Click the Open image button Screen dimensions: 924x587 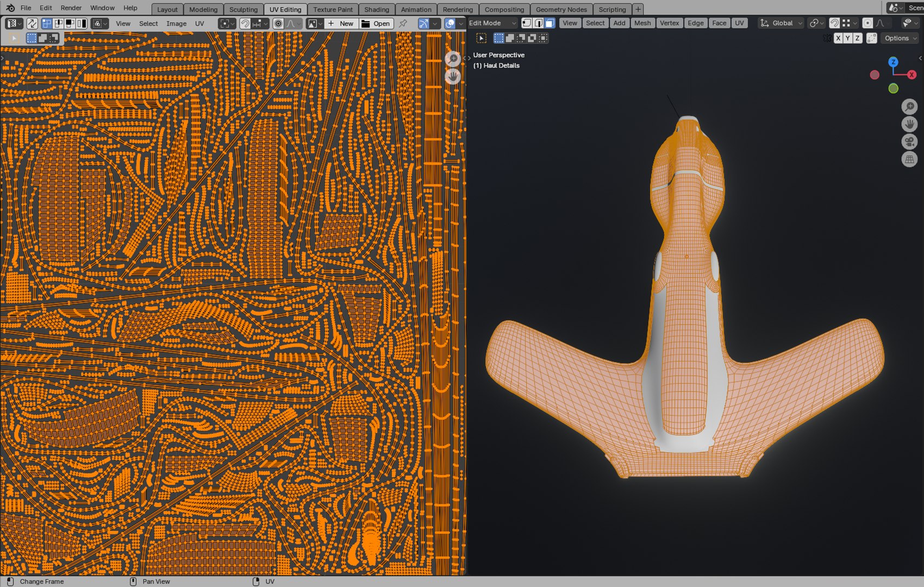376,23
